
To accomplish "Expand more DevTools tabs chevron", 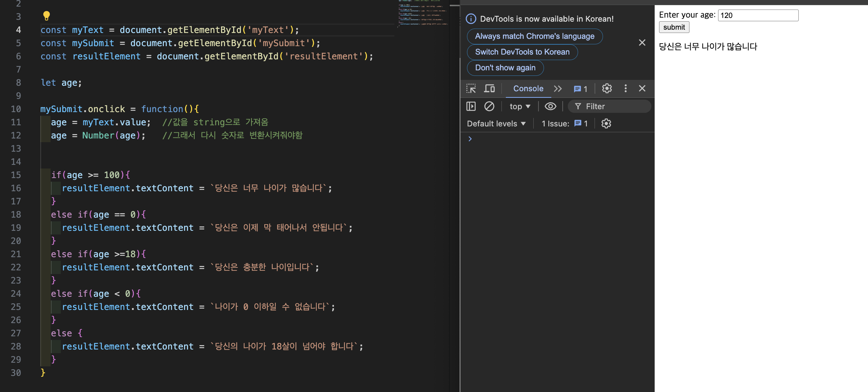I will tap(558, 89).
